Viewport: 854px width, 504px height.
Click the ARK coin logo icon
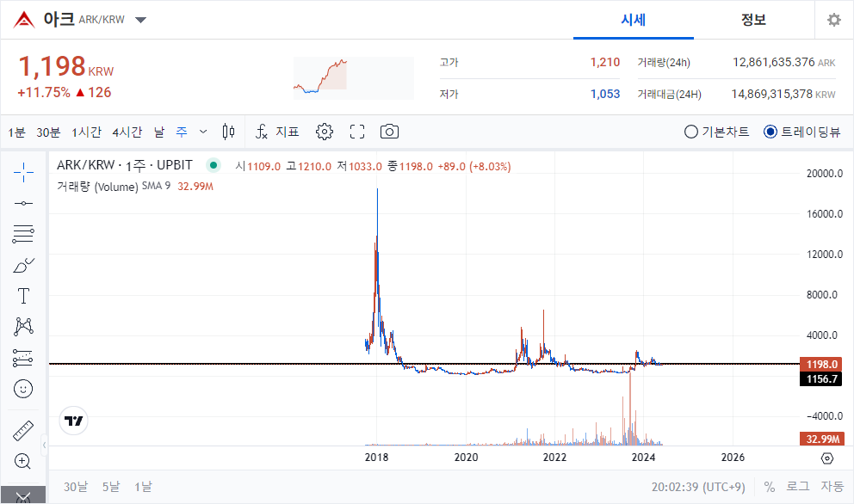coord(24,20)
